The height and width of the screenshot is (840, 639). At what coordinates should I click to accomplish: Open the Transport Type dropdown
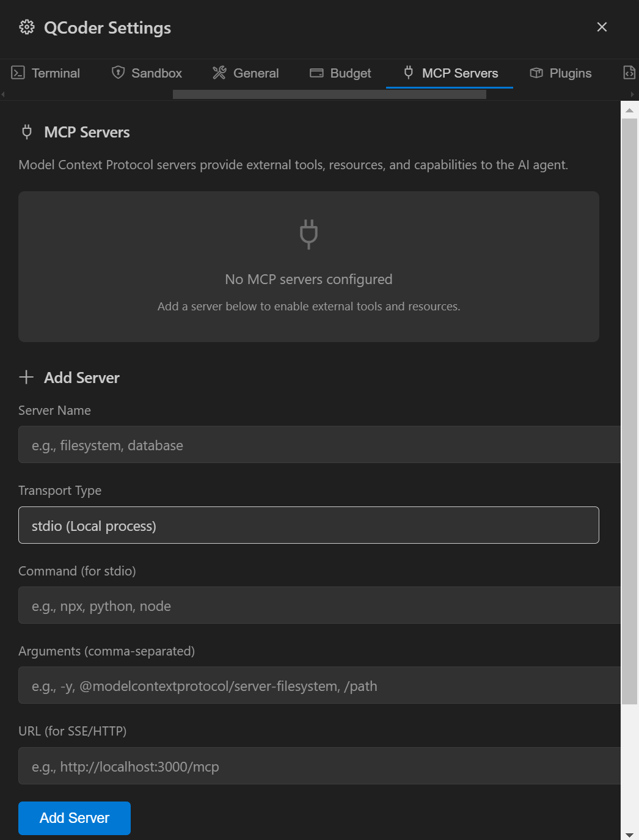pos(309,525)
